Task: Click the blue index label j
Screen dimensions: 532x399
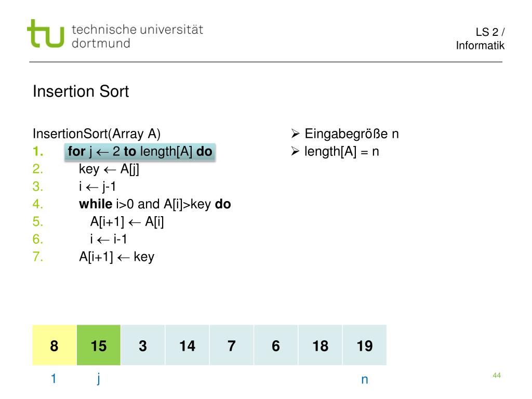Action: [x=98, y=379]
